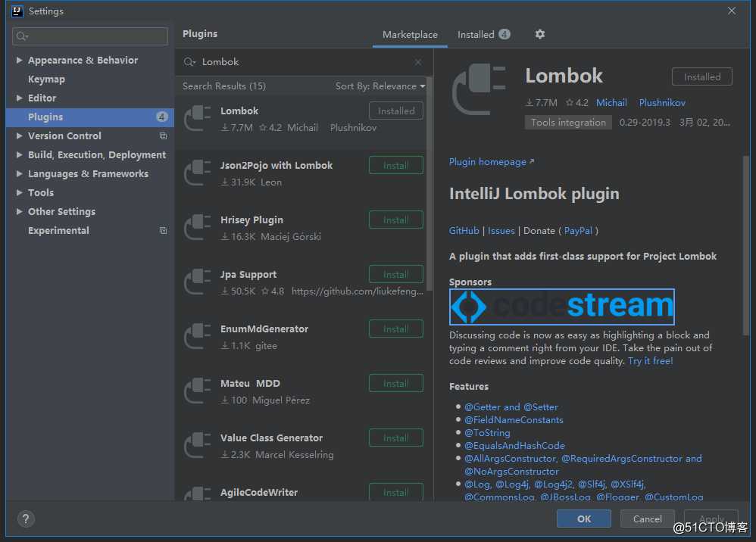Click the magnifier icon in plugin search
Viewport: 756px width, 542px height.
pyautogui.click(x=189, y=62)
